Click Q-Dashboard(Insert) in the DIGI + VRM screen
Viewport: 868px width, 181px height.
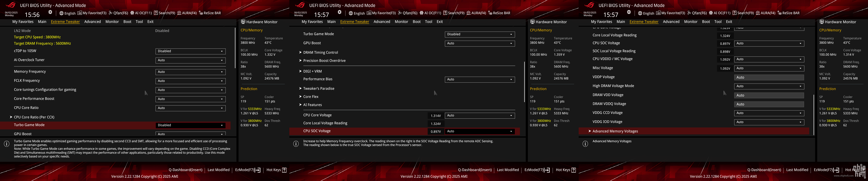(x=475, y=170)
